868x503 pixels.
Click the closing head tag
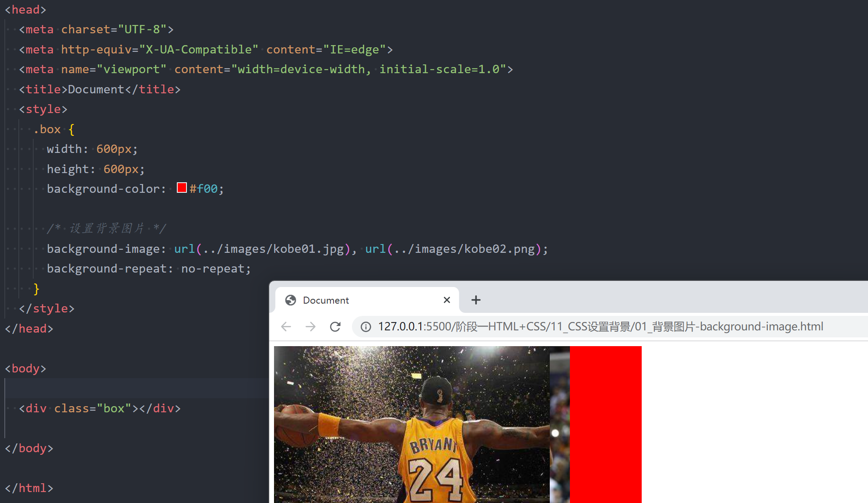point(29,329)
